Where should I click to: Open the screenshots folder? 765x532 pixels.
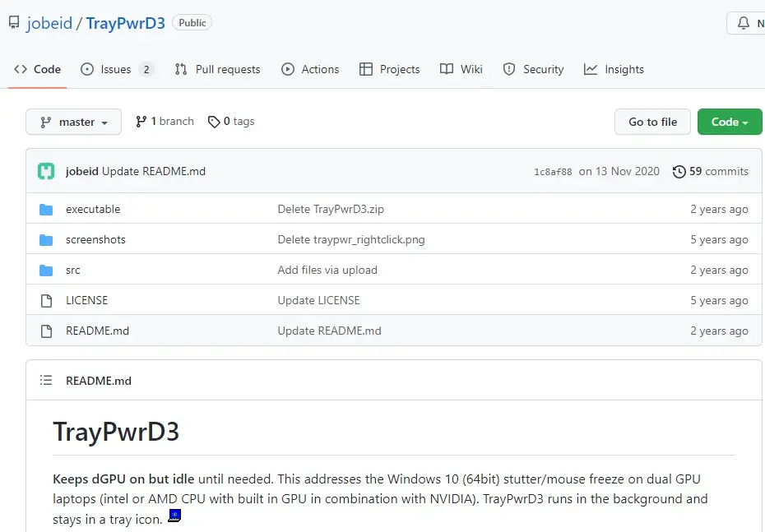pos(95,239)
